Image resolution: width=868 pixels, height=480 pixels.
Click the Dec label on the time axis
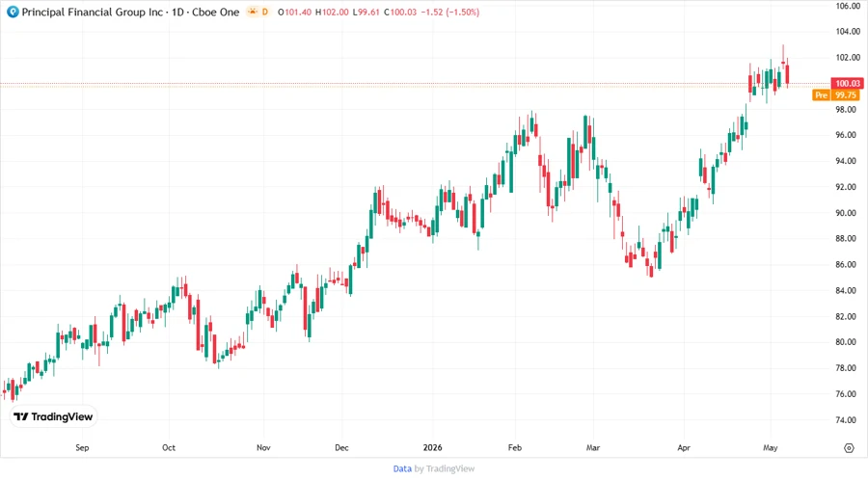[x=341, y=447]
